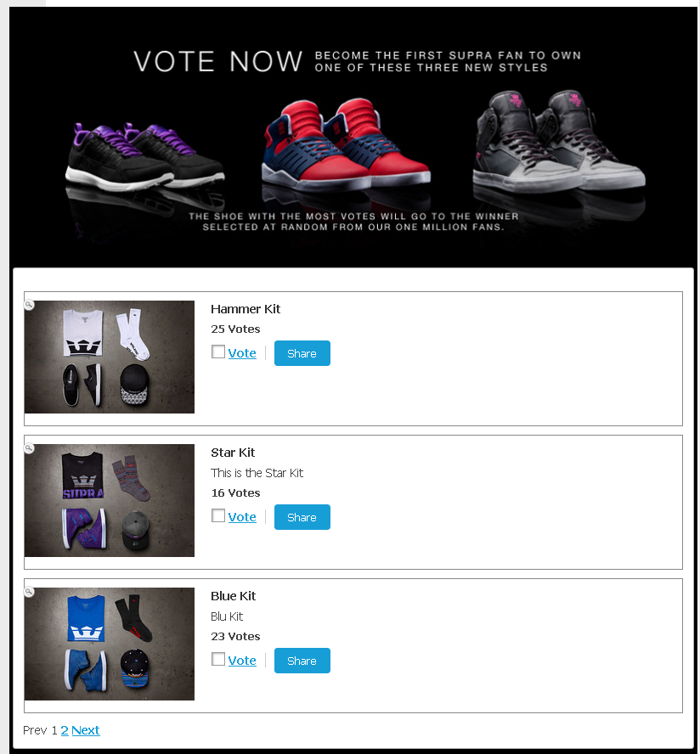Click the grey high-top sneakers in banner
The width and height of the screenshot is (700, 754).
click(x=559, y=141)
